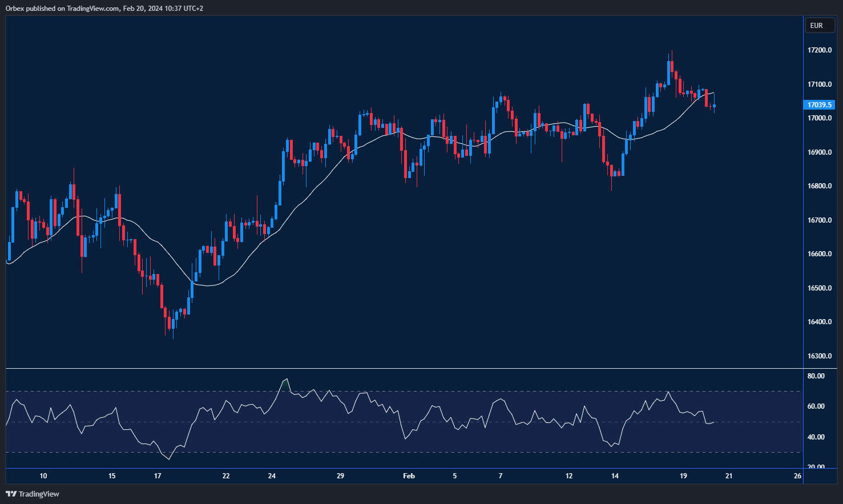
Task: Click the RSI 60.00 scale label
Action: tap(816, 406)
